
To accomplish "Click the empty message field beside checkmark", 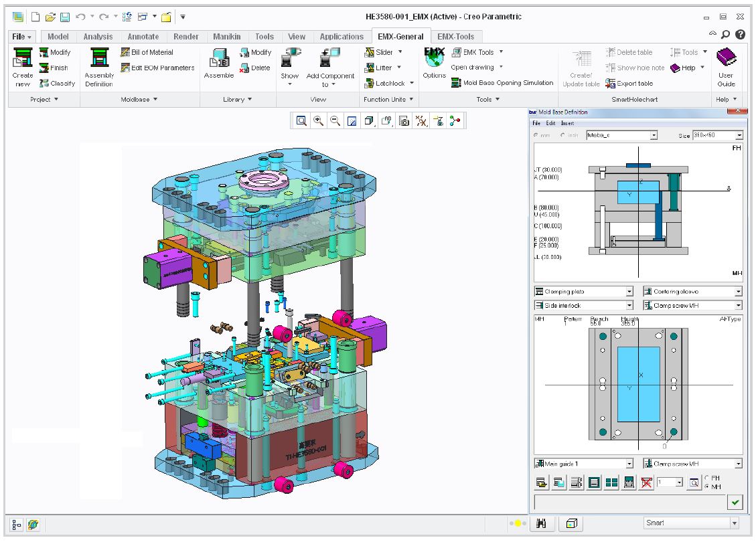I will 629,502.
